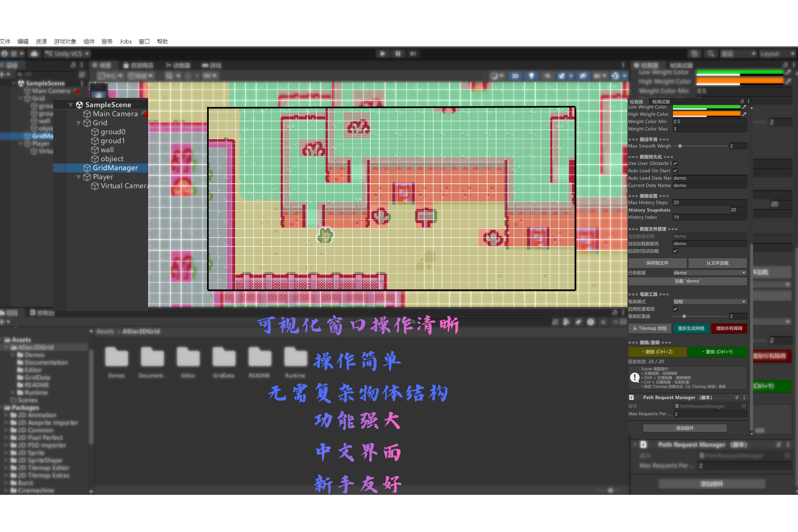Click the object picker circle beside PathRequestManager

click(x=744, y=406)
